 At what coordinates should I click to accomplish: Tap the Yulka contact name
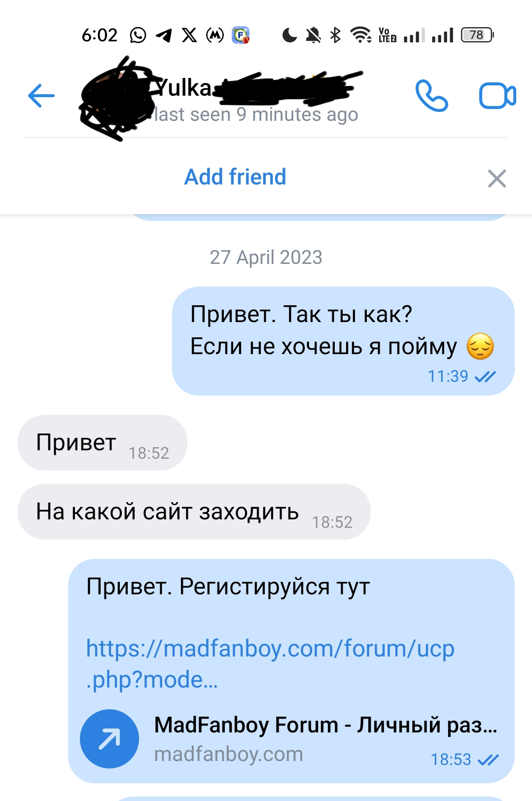coord(183,88)
